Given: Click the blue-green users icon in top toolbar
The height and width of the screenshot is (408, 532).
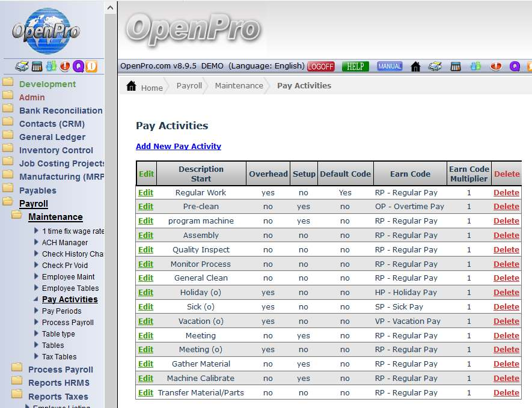Looking at the screenshot, I should [x=475, y=66].
